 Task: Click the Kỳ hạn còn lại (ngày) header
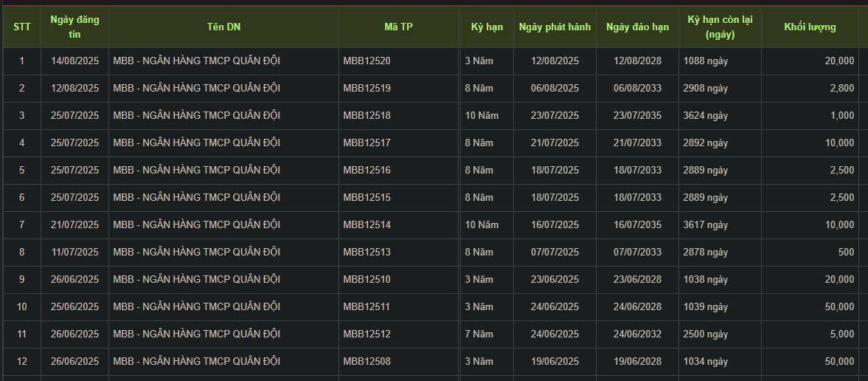[721, 27]
